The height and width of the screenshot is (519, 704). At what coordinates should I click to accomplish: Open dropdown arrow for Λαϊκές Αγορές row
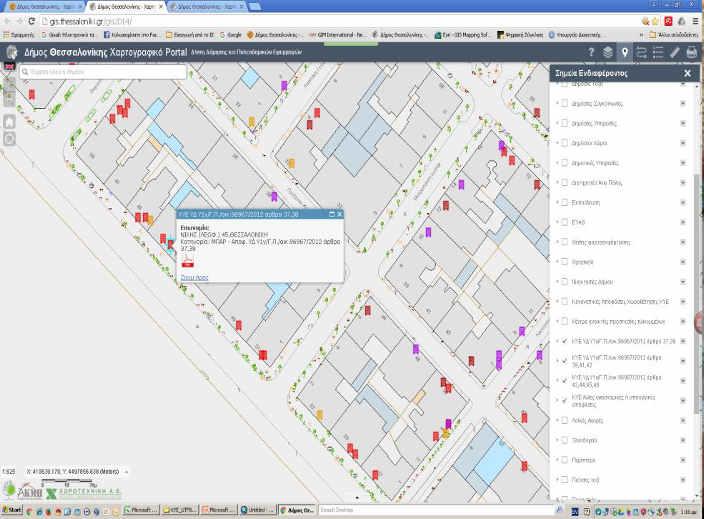pos(683,420)
